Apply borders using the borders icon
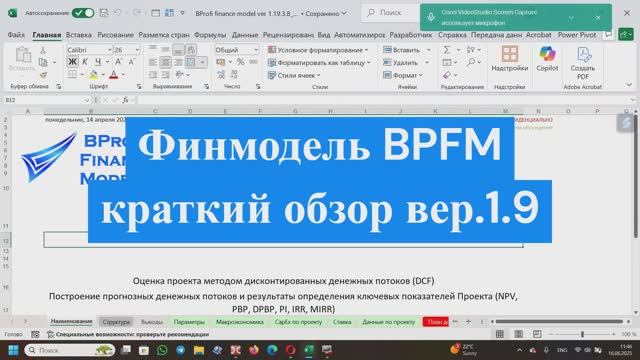640x360 pixels. [x=73, y=75]
